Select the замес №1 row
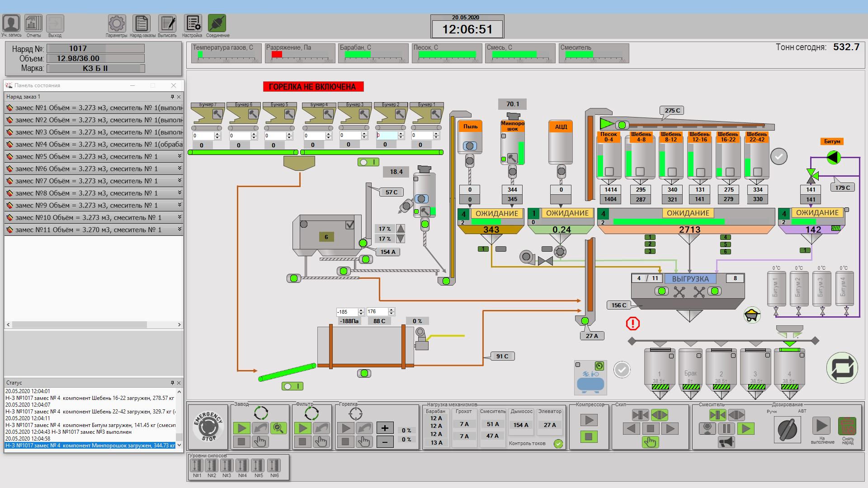 pos(94,108)
